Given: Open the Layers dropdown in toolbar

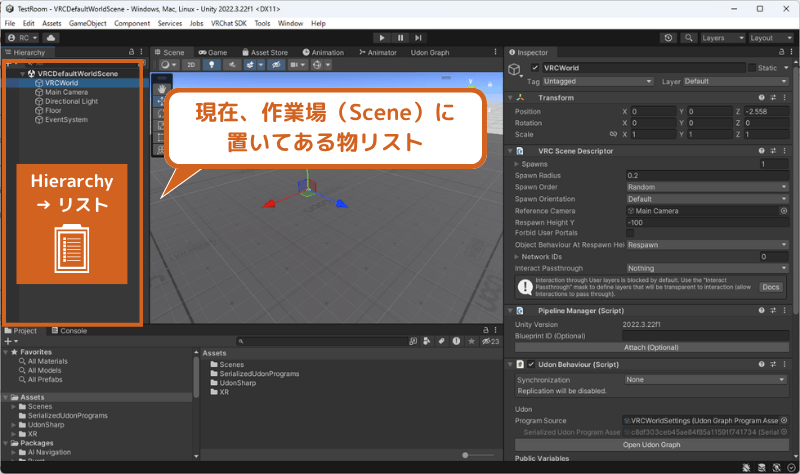Looking at the screenshot, I should pos(722,38).
